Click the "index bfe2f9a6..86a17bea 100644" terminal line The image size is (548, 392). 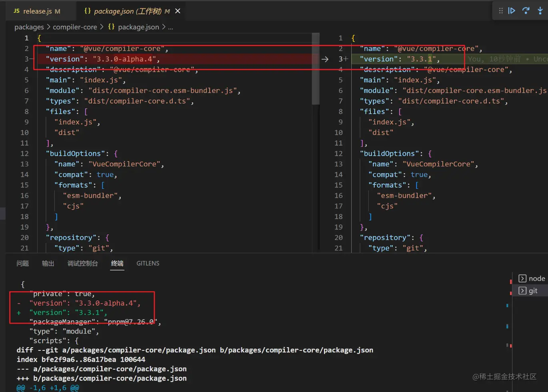pyautogui.click(x=81, y=360)
